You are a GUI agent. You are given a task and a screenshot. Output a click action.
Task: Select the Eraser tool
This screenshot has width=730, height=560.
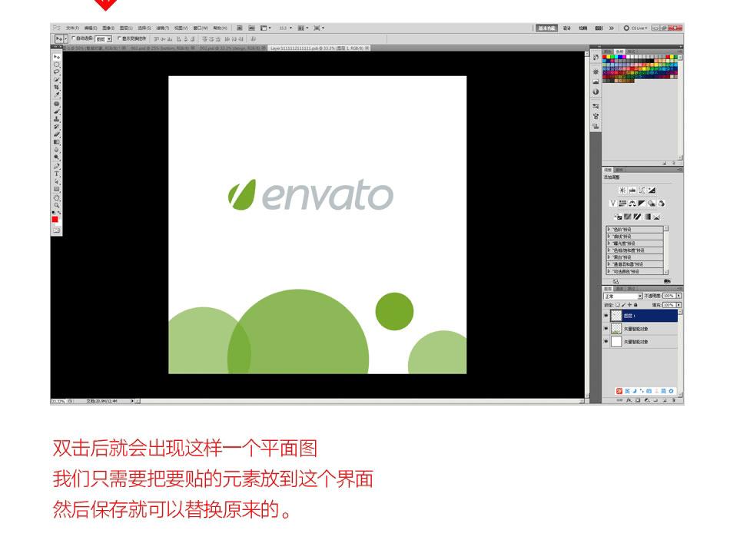click(57, 134)
